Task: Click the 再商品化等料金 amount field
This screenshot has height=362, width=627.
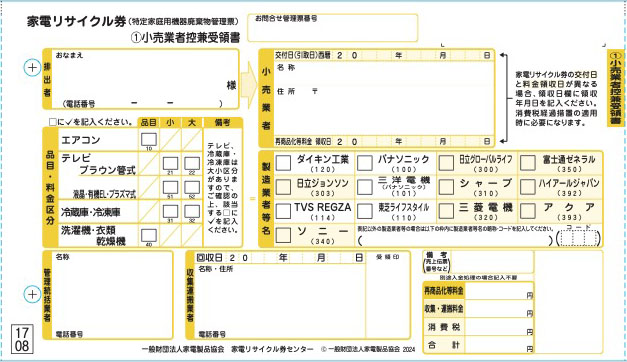Action: pos(499,291)
